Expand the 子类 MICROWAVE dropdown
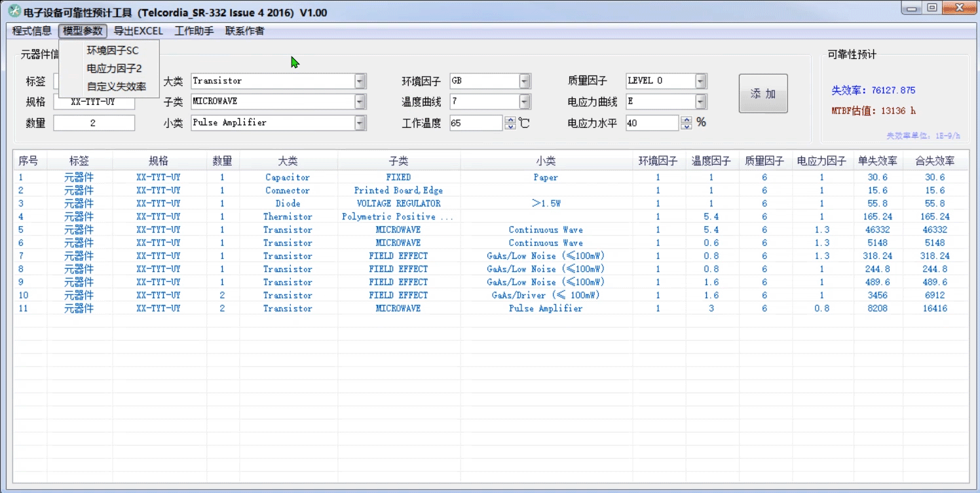The image size is (980, 493). [360, 102]
